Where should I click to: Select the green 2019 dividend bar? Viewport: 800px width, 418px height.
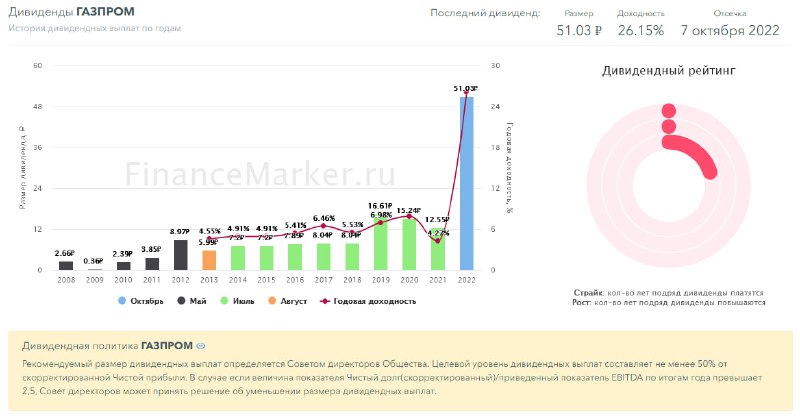coord(381,242)
